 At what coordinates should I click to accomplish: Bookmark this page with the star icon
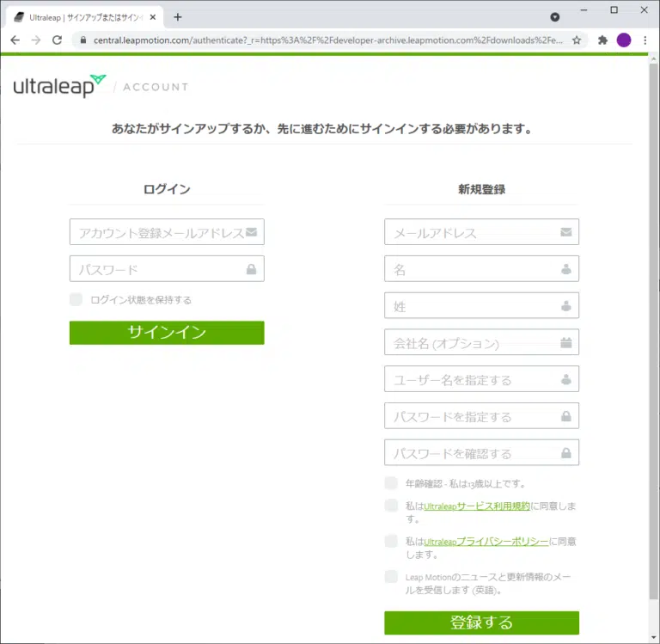[x=577, y=40]
